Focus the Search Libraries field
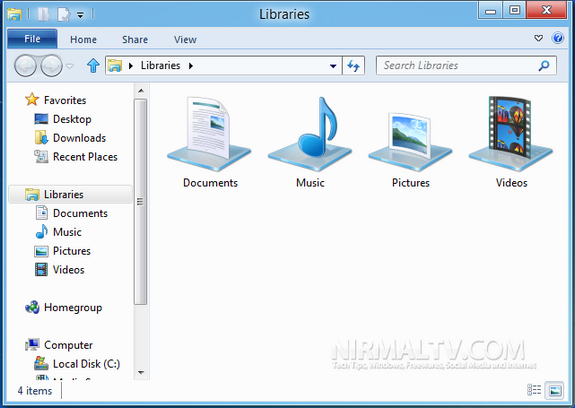Viewport: 575px width, 408px height. click(466, 66)
